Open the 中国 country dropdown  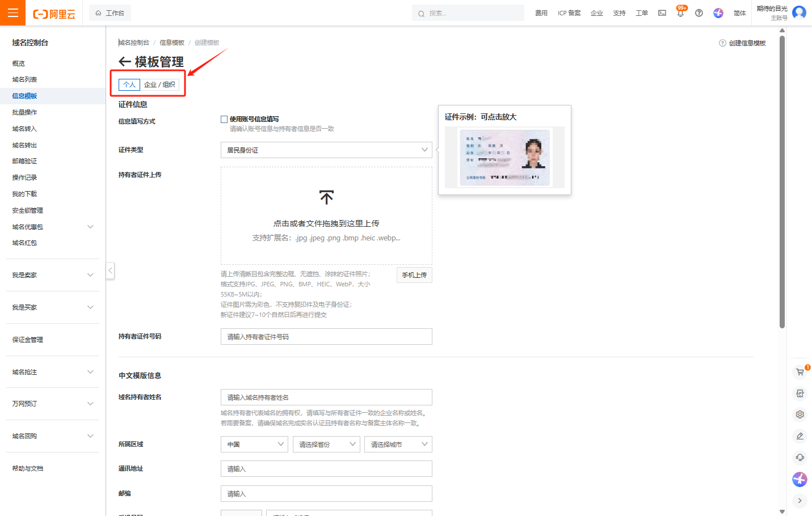click(254, 444)
